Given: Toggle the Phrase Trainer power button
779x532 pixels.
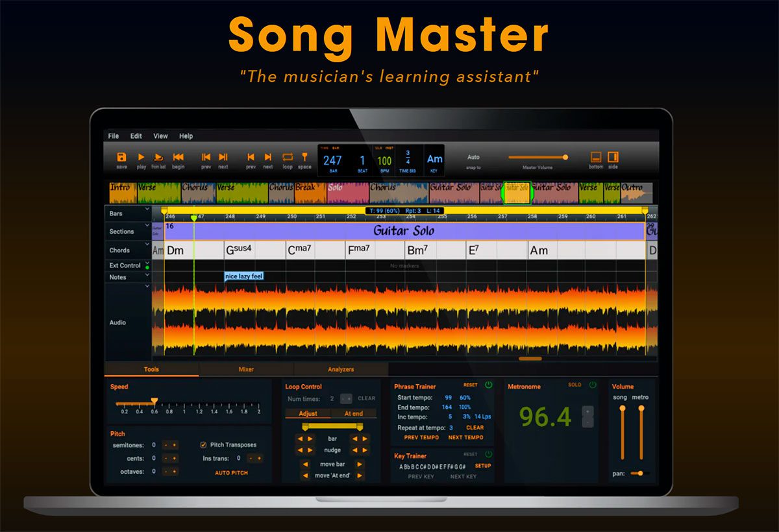Looking at the screenshot, I should pyautogui.click(x=488, y=385).
